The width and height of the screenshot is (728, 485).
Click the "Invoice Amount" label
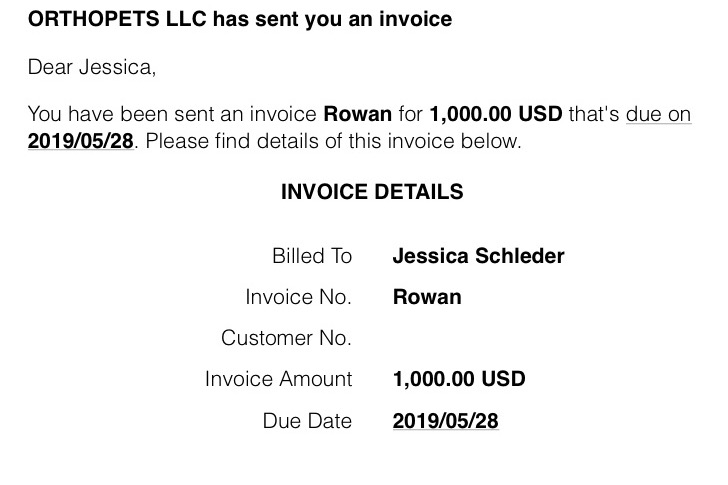coord(278,379)
